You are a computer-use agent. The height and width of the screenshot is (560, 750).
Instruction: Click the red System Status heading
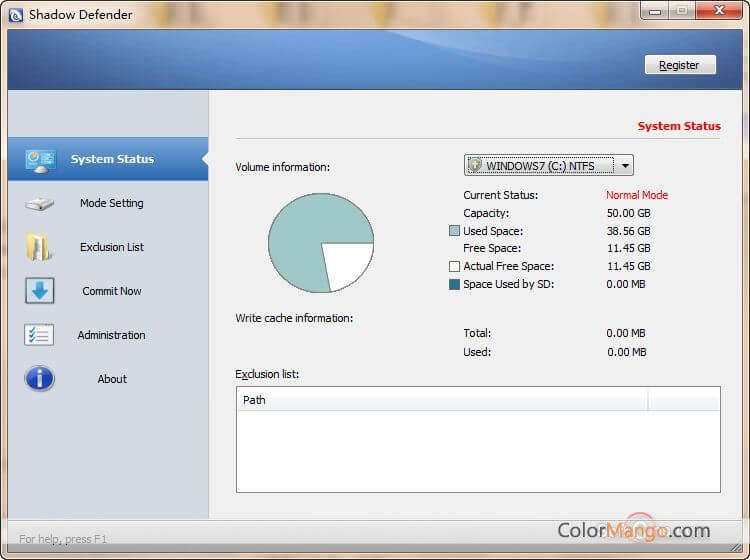tap(679, 126)
